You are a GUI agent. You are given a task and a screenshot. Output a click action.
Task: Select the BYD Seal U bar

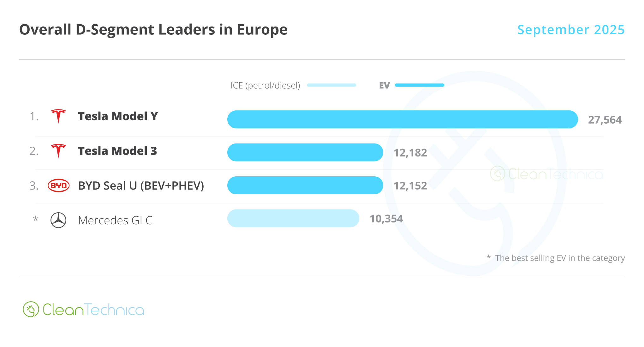tap(305, 185)
